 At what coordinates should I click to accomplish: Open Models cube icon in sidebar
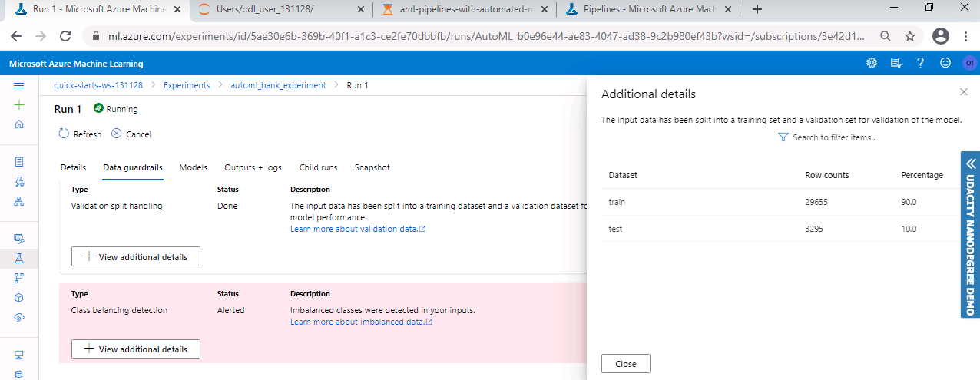pyautogui.click(x=19, y=297)
